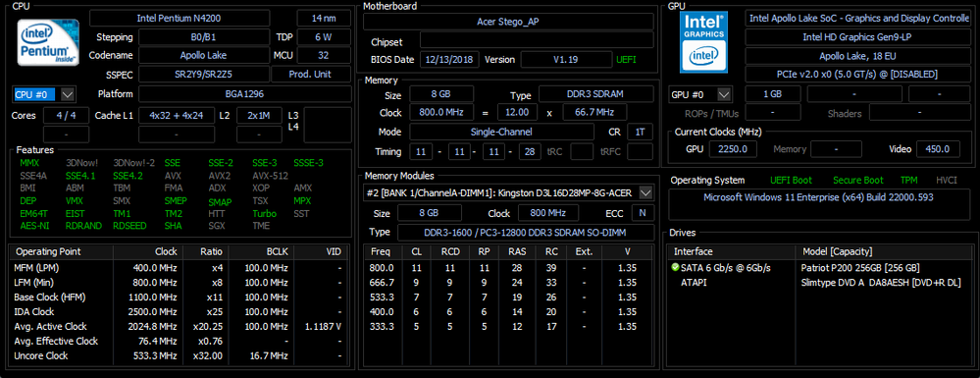
Task: Click the PCIe v2.0 x0 DISABLED field
Action: point(857,75)
